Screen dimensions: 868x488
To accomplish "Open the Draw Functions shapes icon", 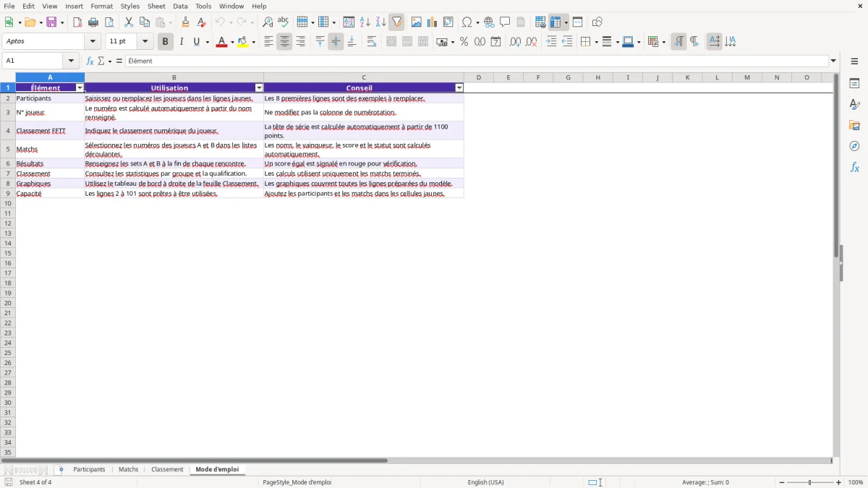I will [597, 22].
